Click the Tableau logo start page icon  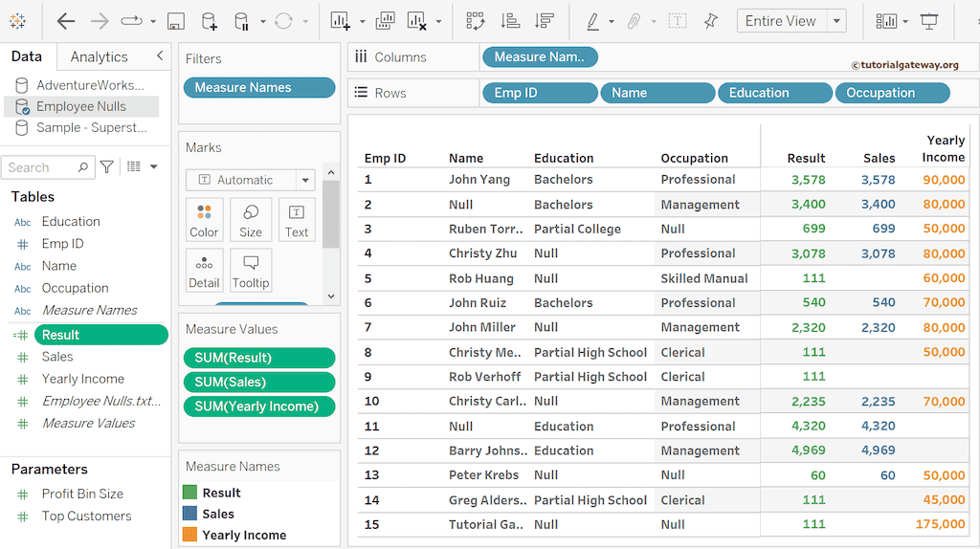click(17, 21)
